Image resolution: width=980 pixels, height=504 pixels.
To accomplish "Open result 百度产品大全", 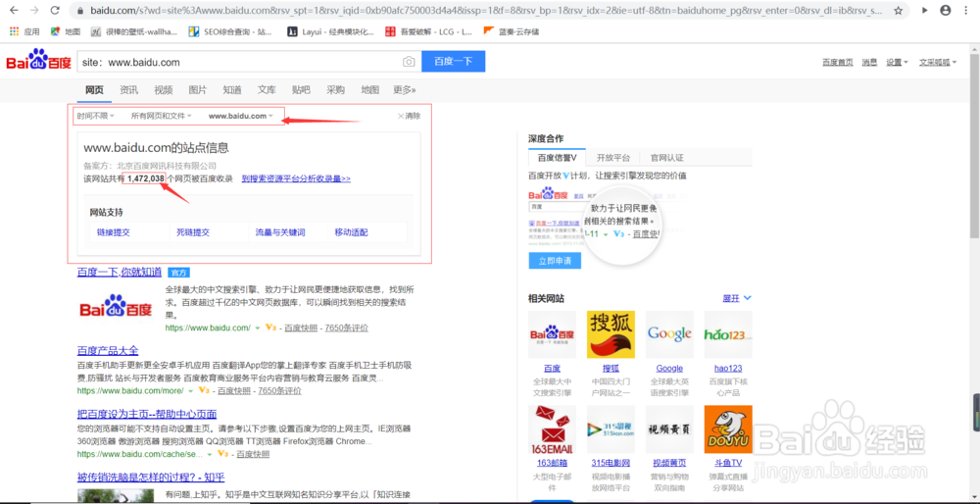I will coord(108,350).
